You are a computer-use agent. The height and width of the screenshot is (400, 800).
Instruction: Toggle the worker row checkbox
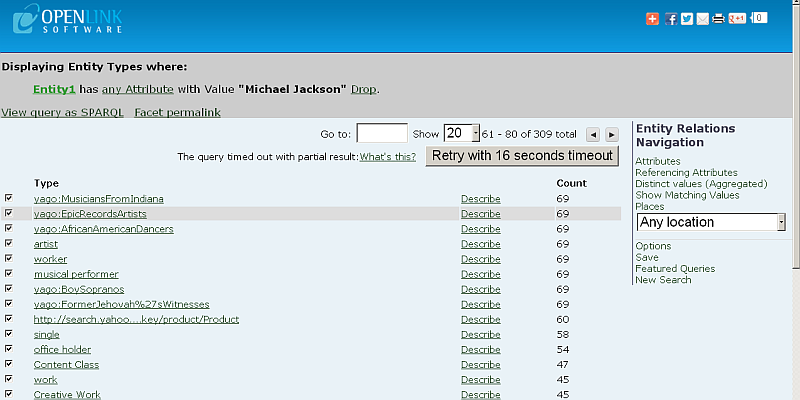point(9,258)
